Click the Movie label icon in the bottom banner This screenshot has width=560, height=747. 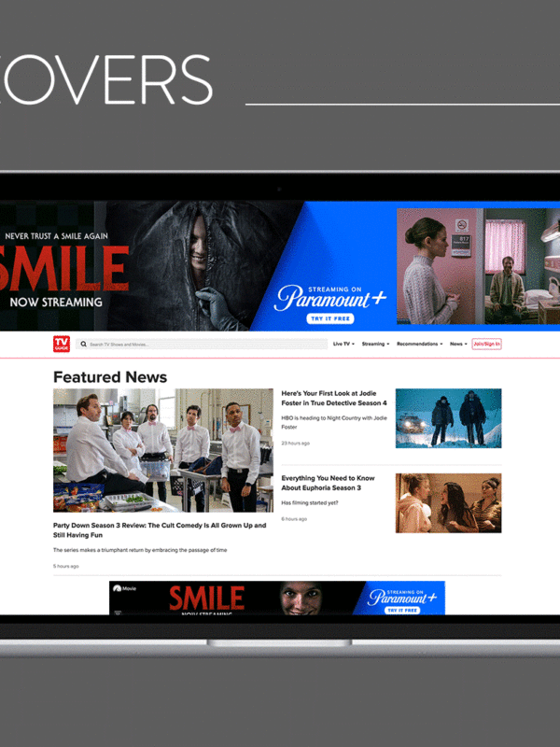coord(124,588)
